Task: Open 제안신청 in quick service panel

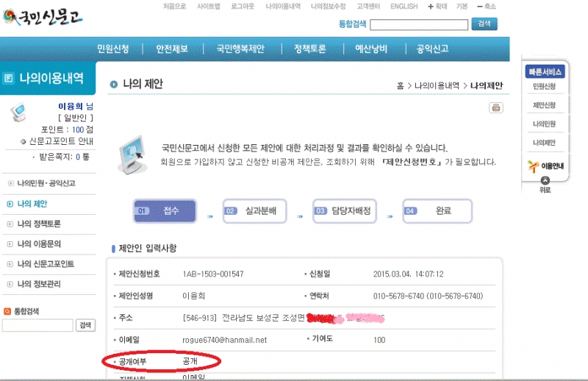Action: 544,105
